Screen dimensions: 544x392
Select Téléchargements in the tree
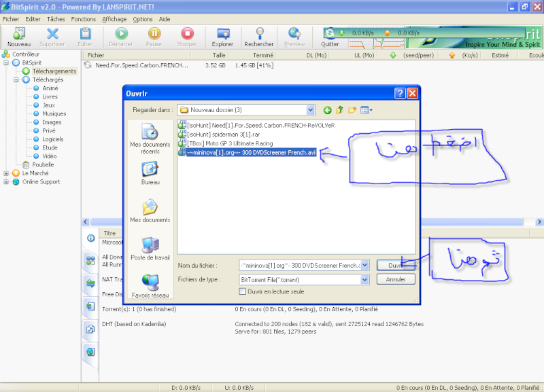[54, 71]
